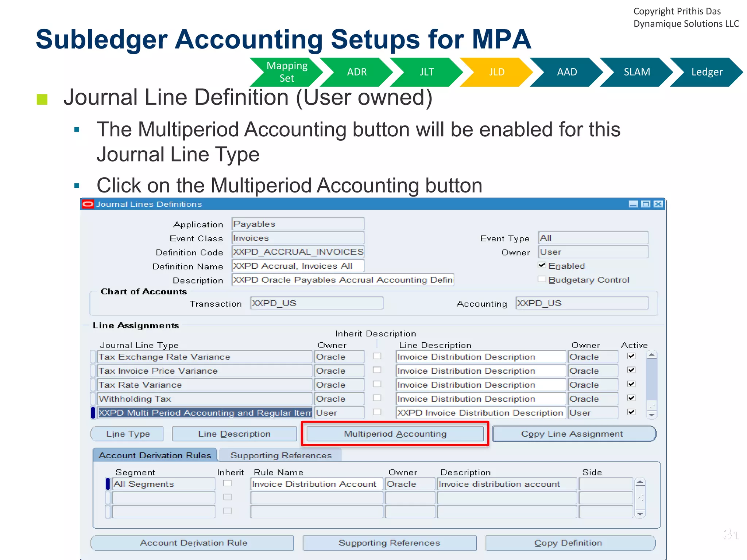Toggle the Enabled checkbox

(542, 265)
